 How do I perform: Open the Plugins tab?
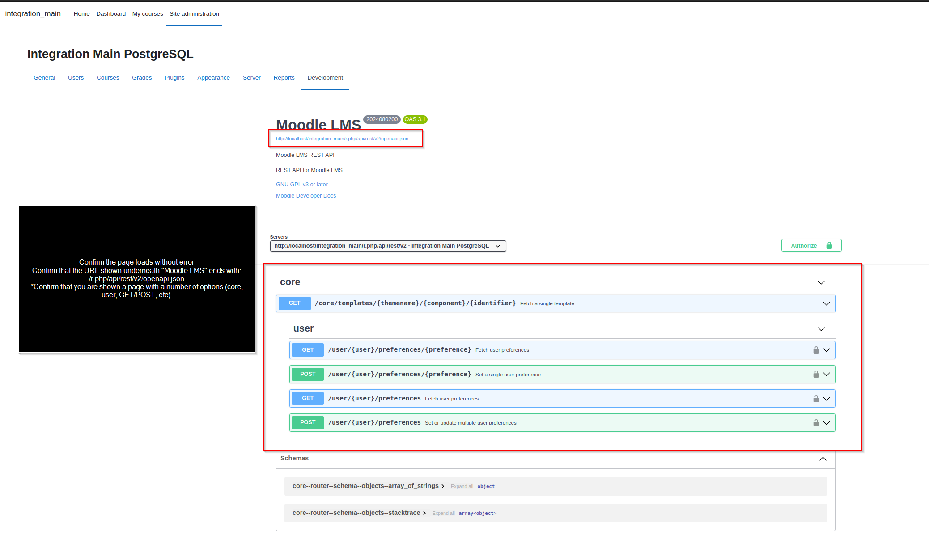coord(174,78)
